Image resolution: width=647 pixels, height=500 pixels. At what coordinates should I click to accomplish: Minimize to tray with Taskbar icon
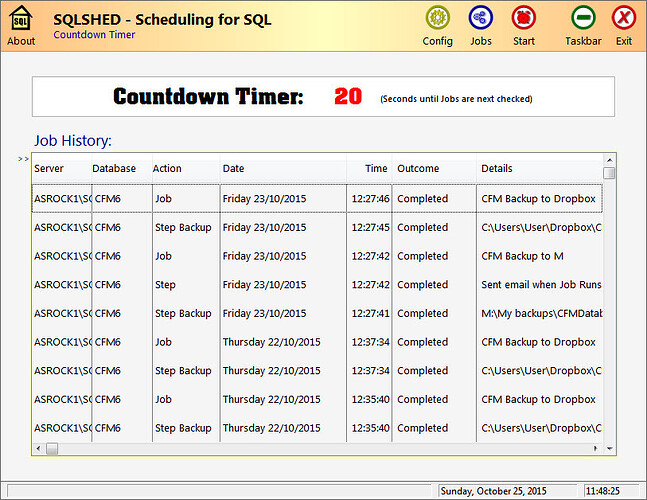[583, 18]
